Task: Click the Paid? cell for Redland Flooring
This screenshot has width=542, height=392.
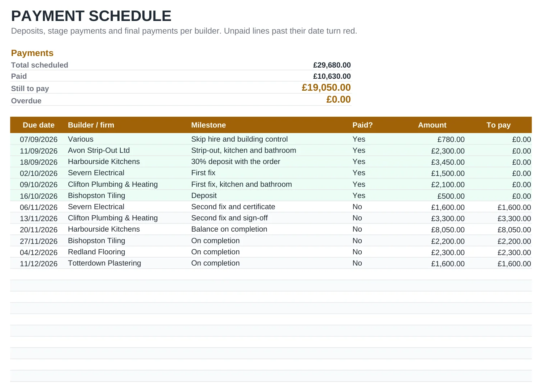Action: point(357,252)
